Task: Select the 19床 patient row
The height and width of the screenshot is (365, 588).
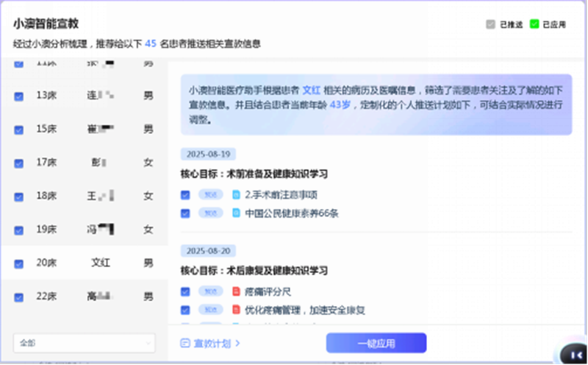Action: pyautogui.click(x=84, y=229)
